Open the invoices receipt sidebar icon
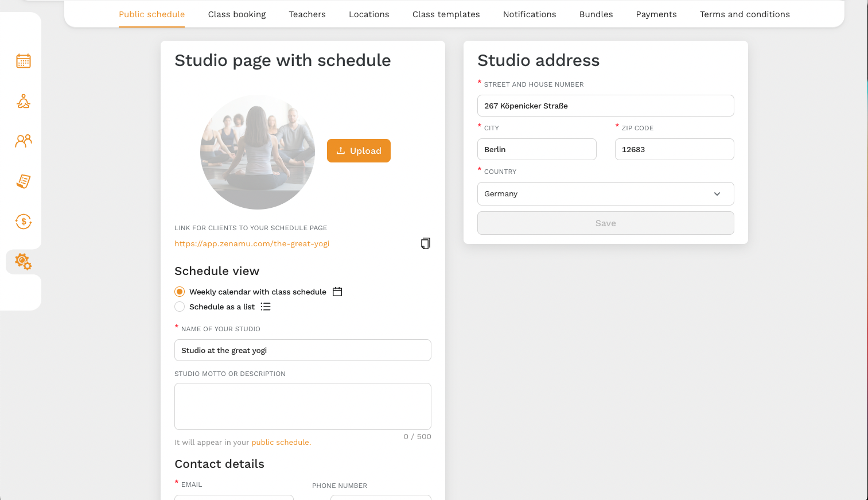 click(x=24, y=181)
